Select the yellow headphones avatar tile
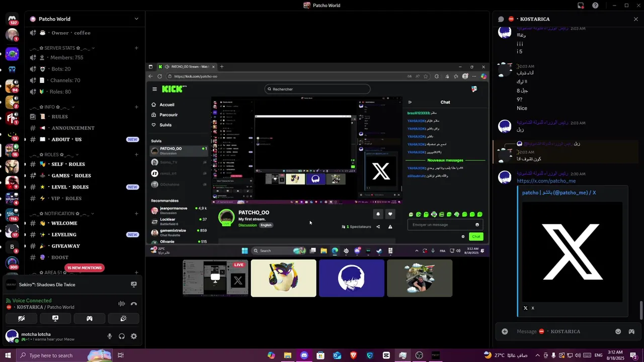 click(284, 278)
